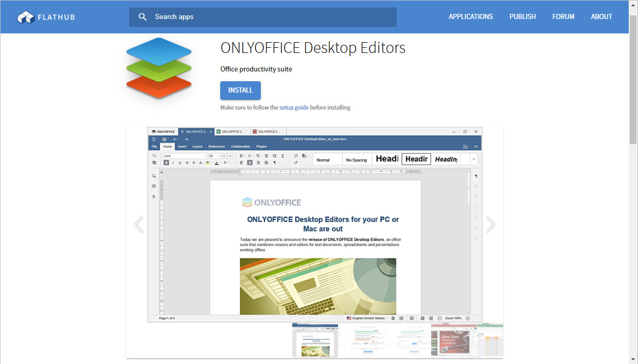Toggle Underline formatting
Viewport: 638px width, 364px height.
coord(180,163)
